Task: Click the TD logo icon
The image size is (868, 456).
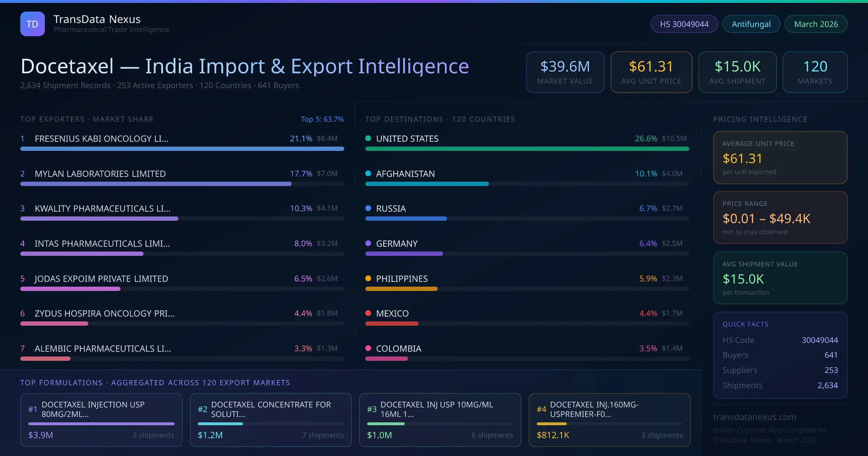Action: pyautogui.click(x=32, y=24)
